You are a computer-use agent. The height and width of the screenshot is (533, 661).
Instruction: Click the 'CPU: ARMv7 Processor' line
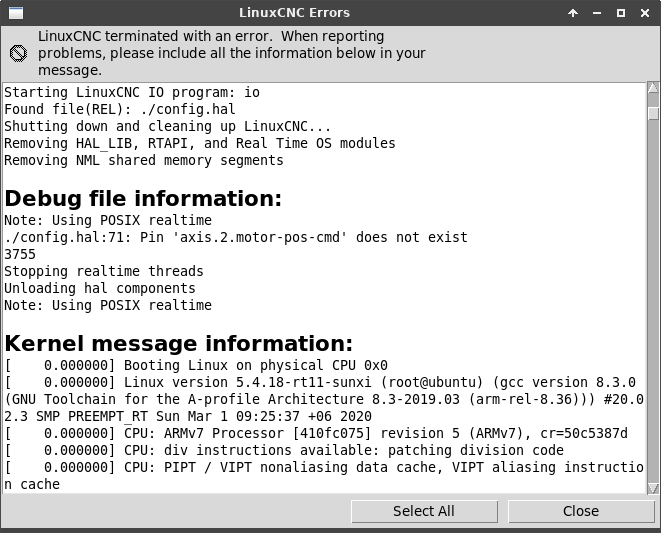[x=316, y=433]
